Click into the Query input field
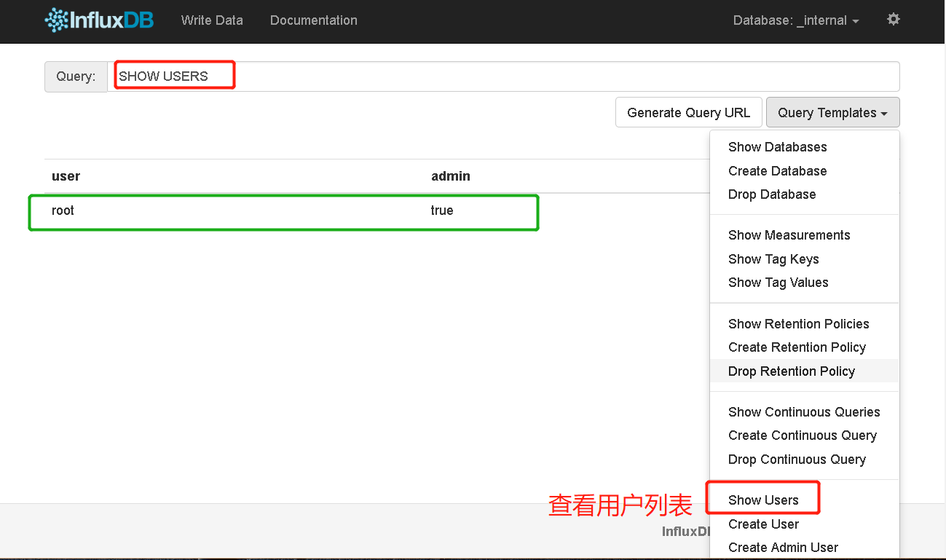This screenshot has height=560, width=946. [x=503, y=76]
